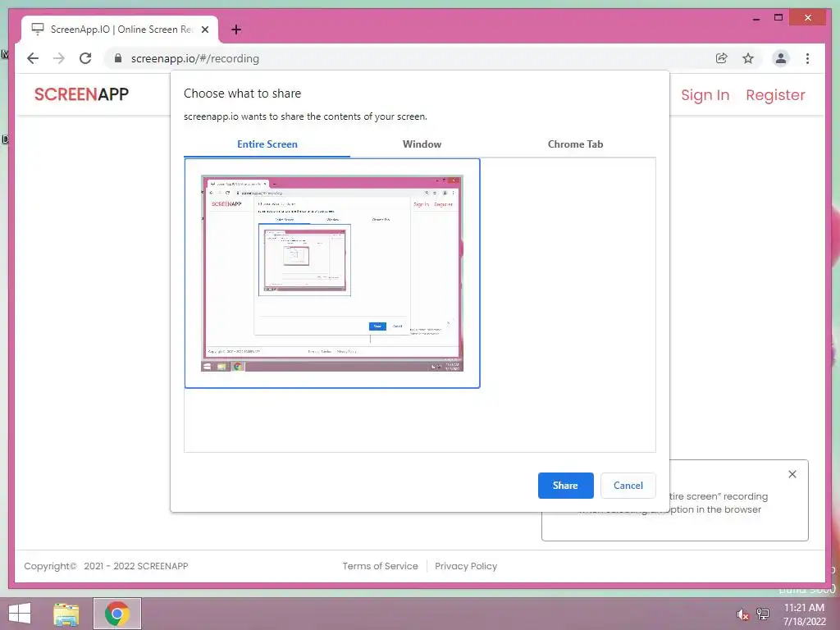The height and width of the screenshot is (630, 840).
Task: Click the blue Share button
Action: [x=565, y=486]
